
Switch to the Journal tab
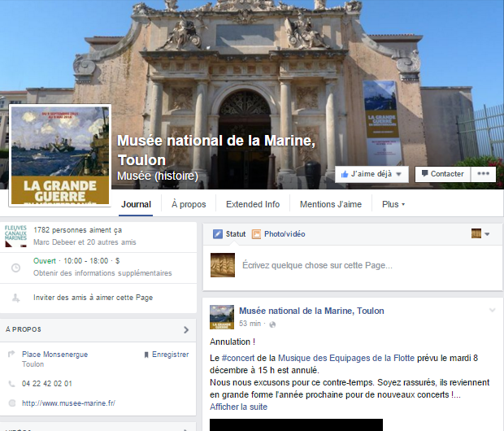[x=136, y=205]
